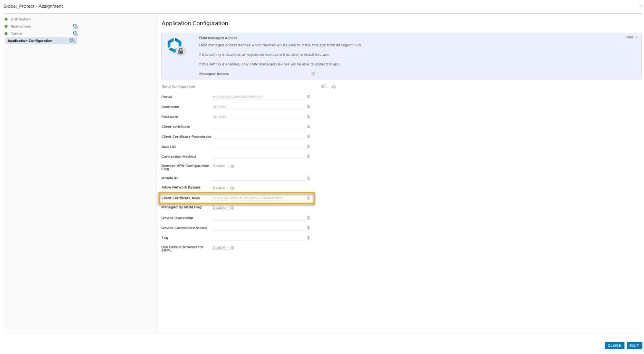Screen dimensions: 644x354
Task: Click the Intelligent Hub lock logo
Action: tap(176, 47)
